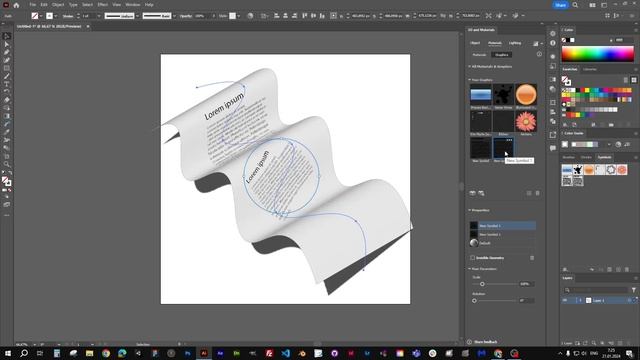Open the stroke color dropdown in control bar
This screenshot has width=640, height=360.
[56, 16]
